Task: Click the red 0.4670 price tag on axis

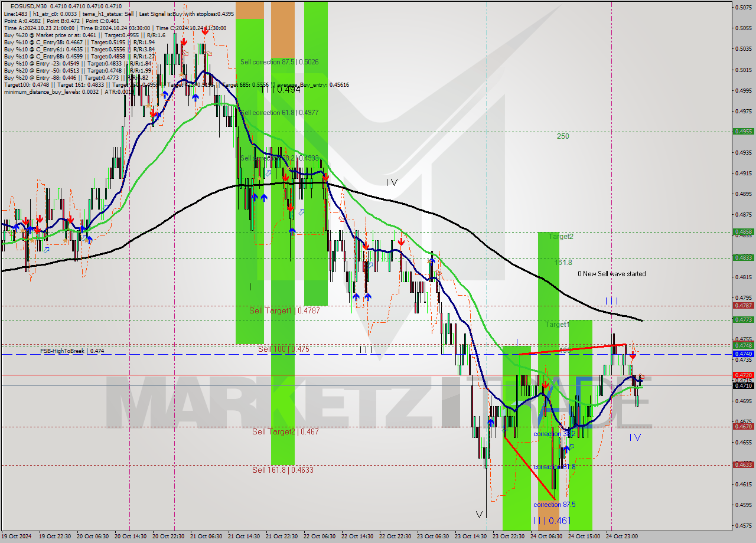Action: pos(742,426)
